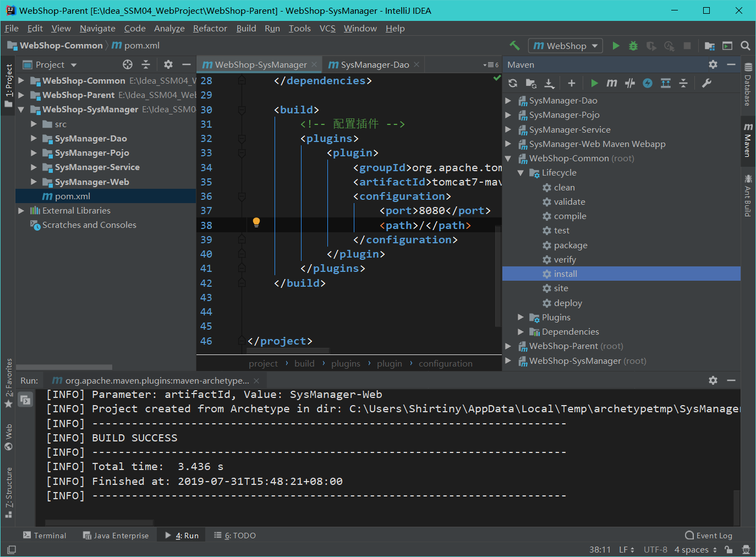Click Run Anything window icon in top toolbar

coord(727,46)
